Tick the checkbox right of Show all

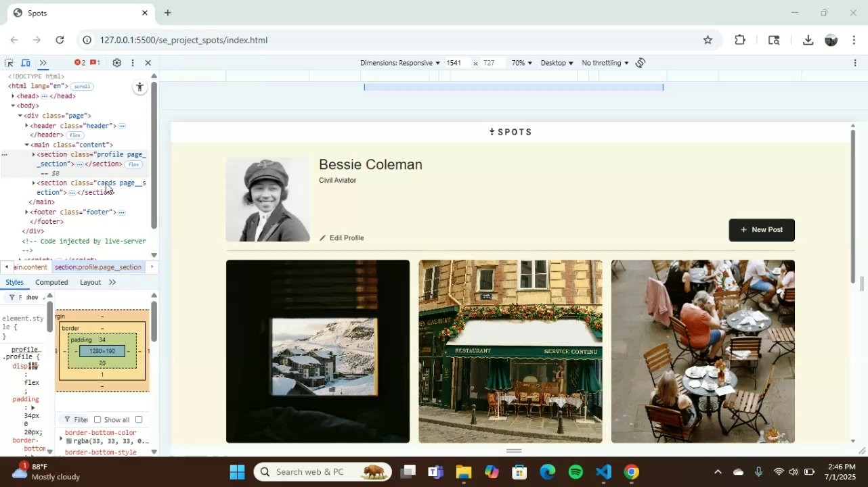(139, 420)
